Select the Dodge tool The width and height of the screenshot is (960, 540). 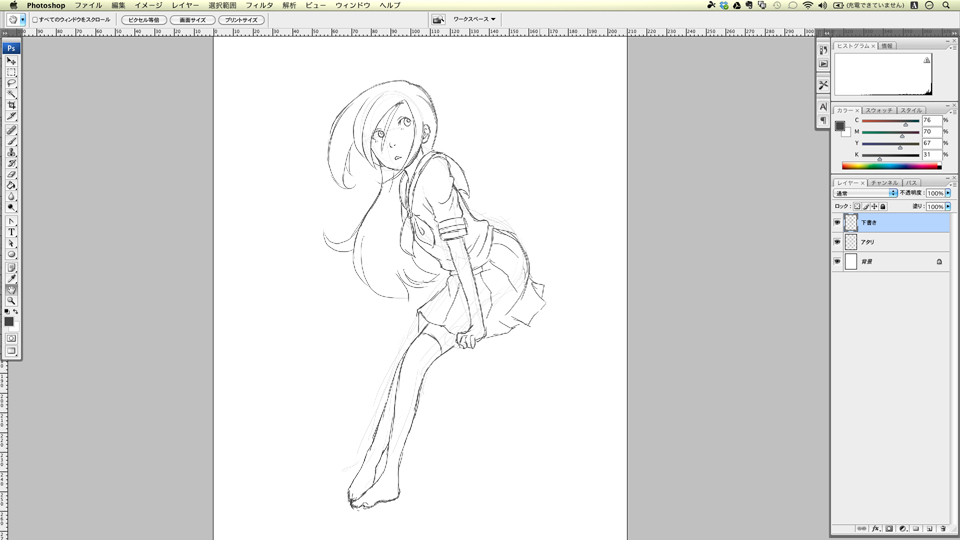pyautogui.click(x=11, y=208)
